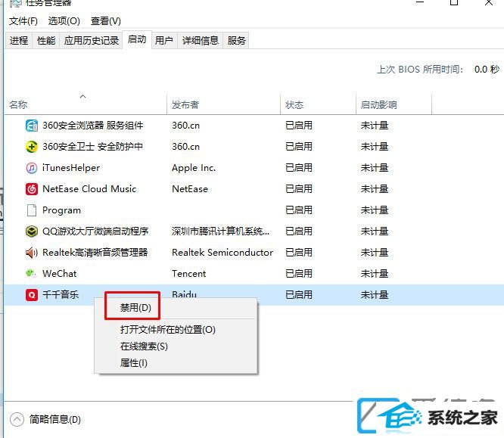Click 已启用 status in Program row
504x438 pixels.
[x=299, y=210]
